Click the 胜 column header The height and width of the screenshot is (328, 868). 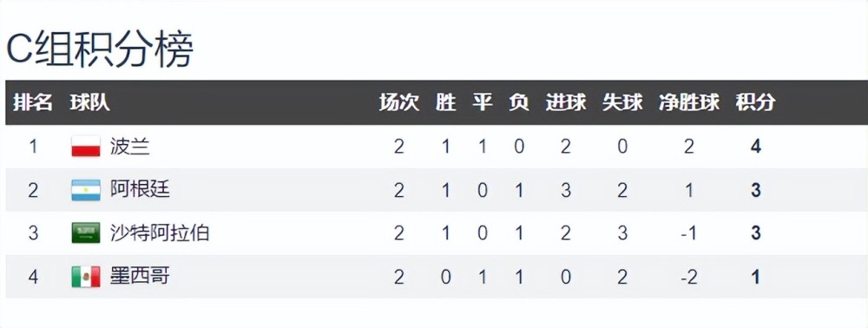tap(445, 102)
